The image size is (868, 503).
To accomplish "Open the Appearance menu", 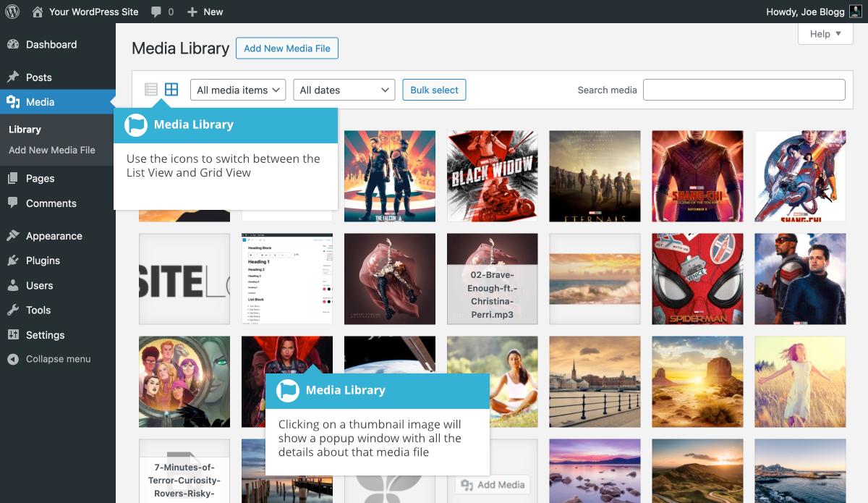I will (54, 236).
